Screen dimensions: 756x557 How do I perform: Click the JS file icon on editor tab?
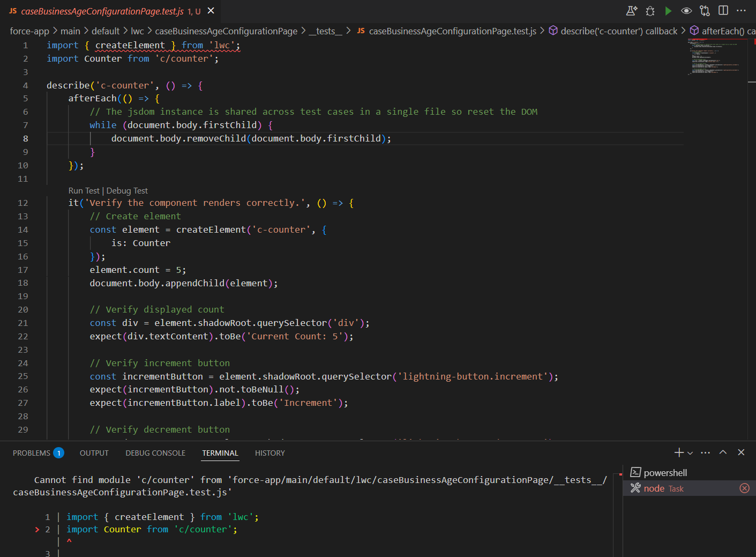click(13, 11)
